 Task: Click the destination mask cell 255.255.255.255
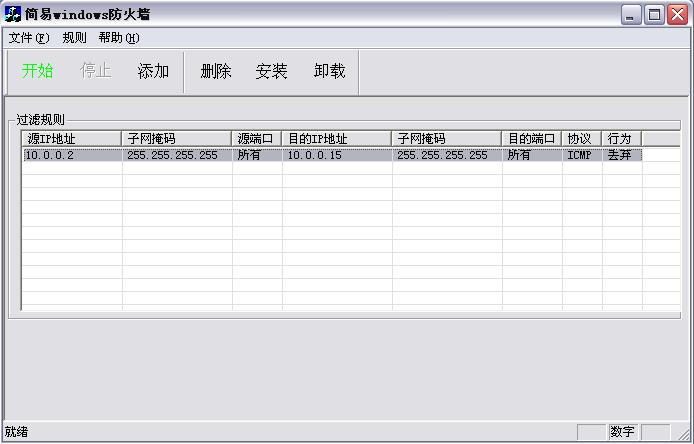[x=447, y=155]
